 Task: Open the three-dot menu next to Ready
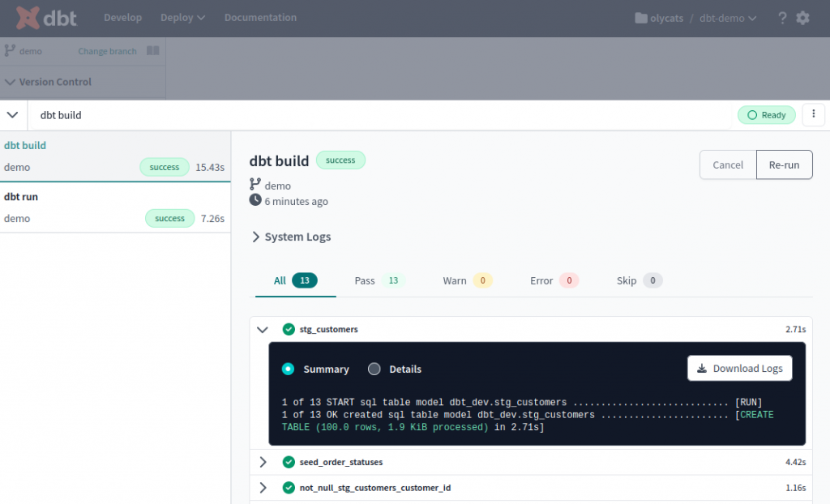814,114
